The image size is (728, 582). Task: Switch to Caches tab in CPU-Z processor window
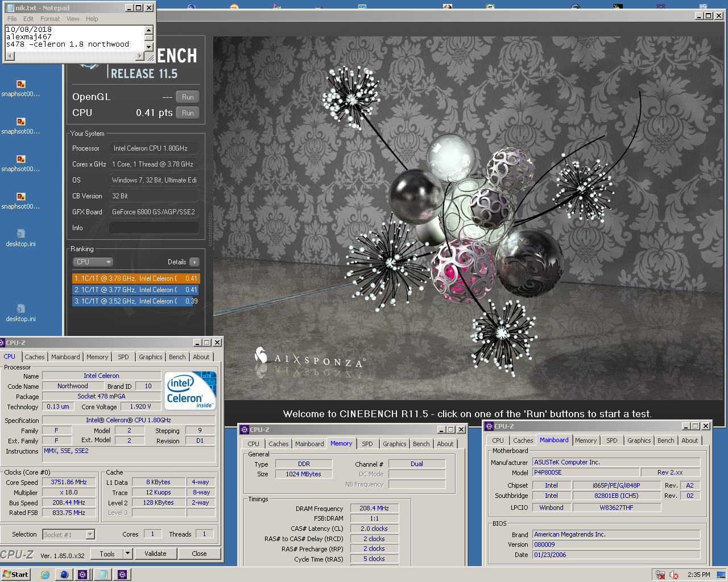35,357
